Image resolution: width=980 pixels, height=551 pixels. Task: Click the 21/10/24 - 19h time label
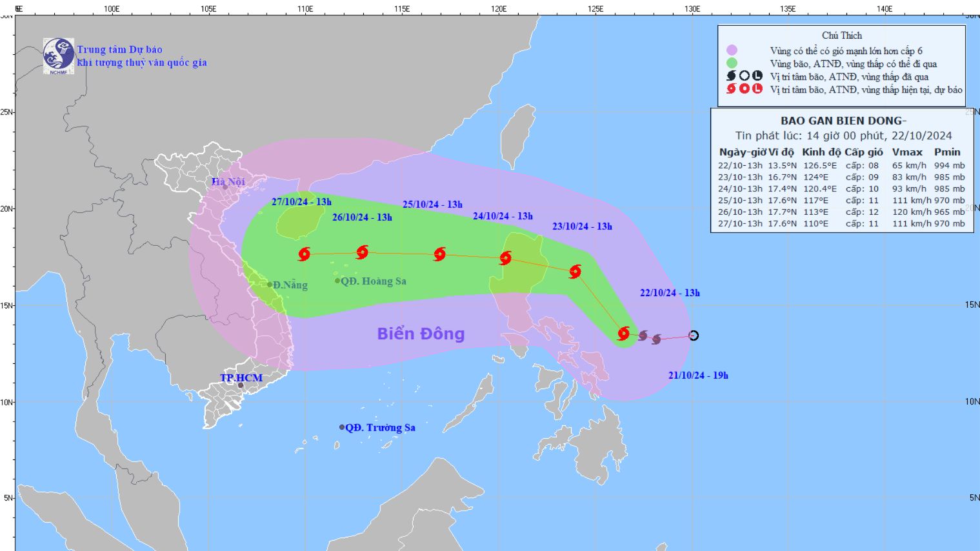[x=698, y=376]
